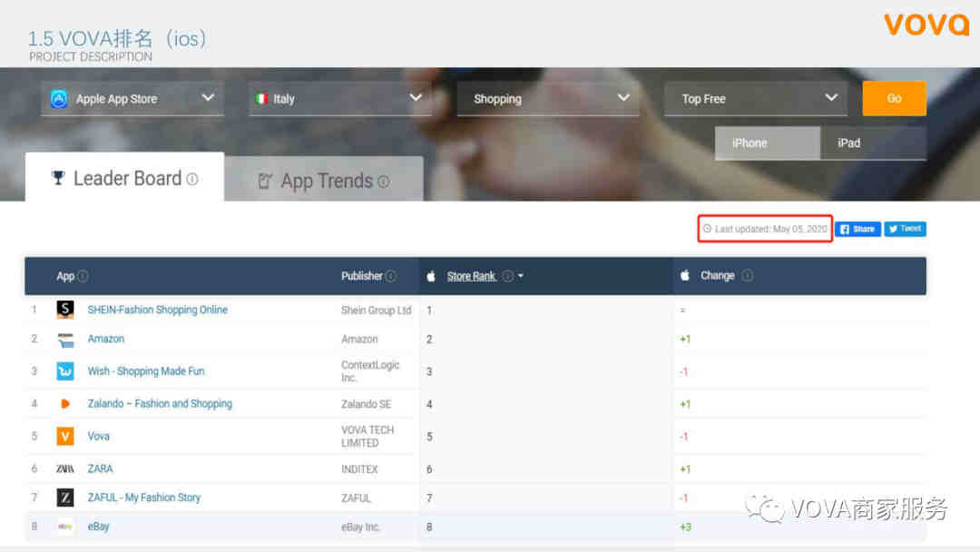Open ZAFUL - My Fashion Story link
The width and height of the screenshot is (980, 552).
coord(143,498)
